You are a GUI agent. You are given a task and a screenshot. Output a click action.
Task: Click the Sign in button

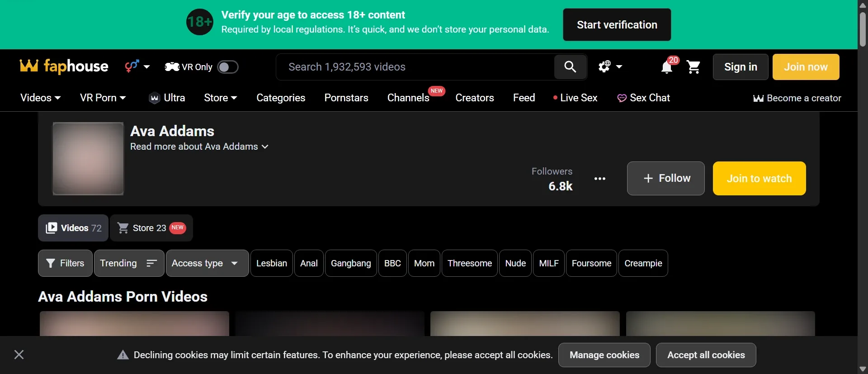point(741,67)
